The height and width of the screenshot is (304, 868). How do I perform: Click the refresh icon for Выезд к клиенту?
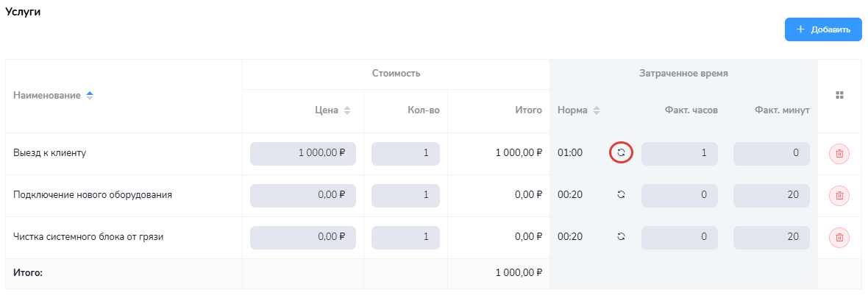(621, 153)
